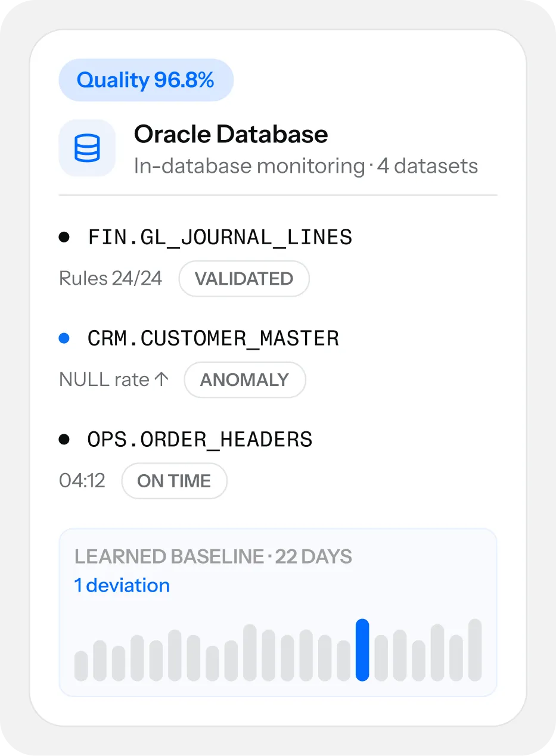Open the CRM.CUSTOMER_MASTER dataset
This screenshot has height=756, width=556.
[213, 339]
